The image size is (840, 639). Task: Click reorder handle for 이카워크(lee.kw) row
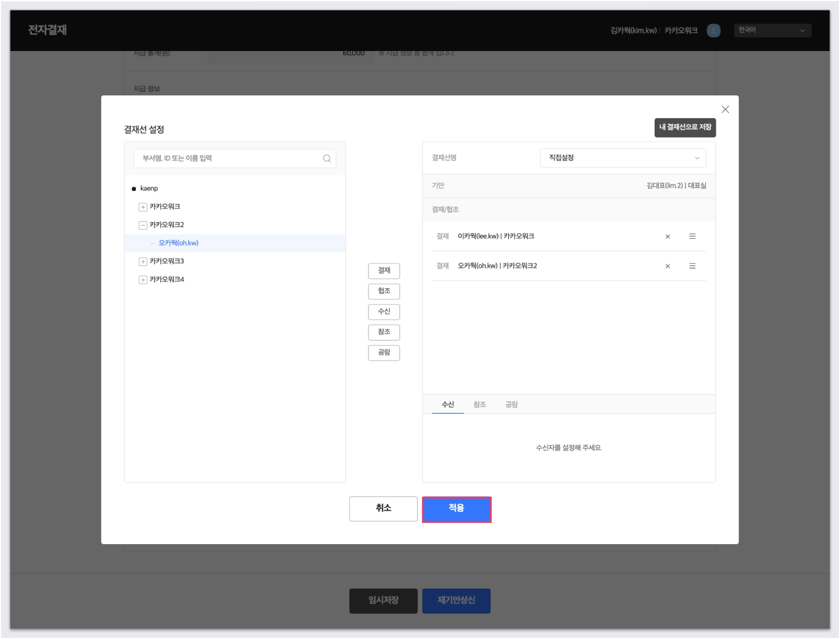pos(692,237)
